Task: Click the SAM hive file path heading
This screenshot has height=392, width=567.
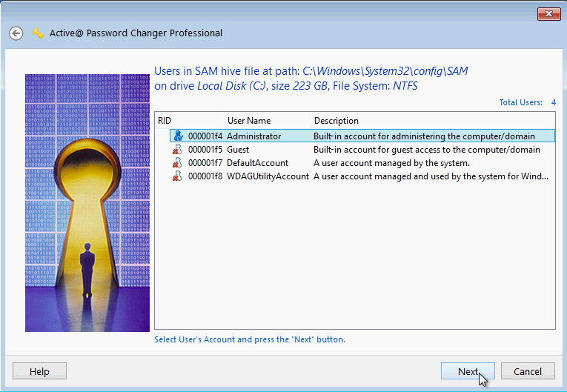Action: click(x=311, y=79)
